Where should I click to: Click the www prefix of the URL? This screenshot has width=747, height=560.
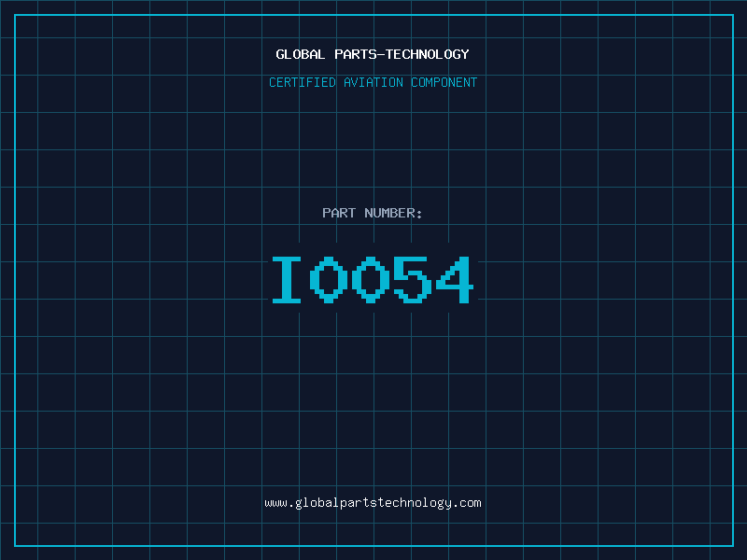coord(275,504)
